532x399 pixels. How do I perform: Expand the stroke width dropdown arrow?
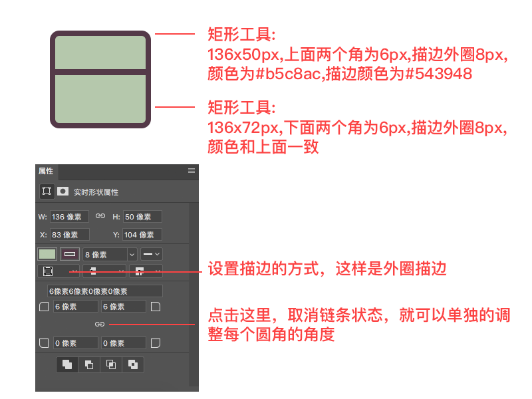pyautogui.click(x=132, y=255)
